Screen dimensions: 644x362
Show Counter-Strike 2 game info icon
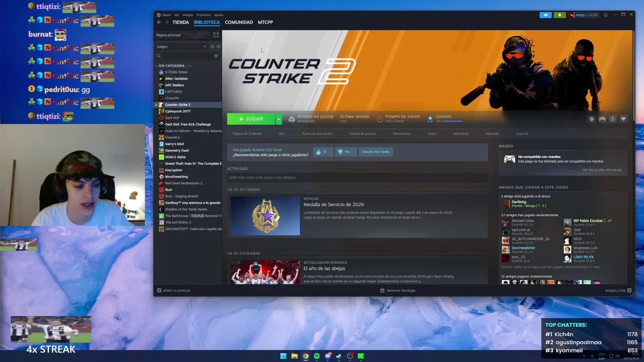click(612, 119)
